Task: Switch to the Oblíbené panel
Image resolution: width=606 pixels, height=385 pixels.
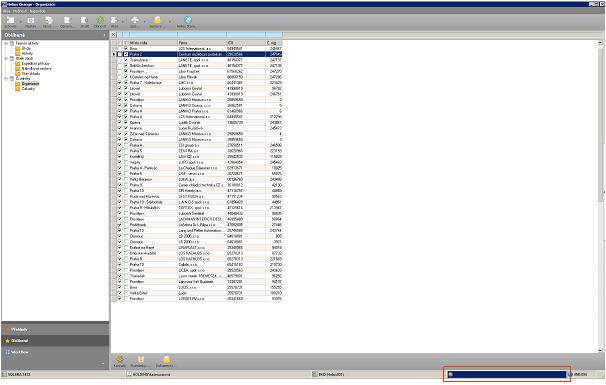Action: [55, 341]
